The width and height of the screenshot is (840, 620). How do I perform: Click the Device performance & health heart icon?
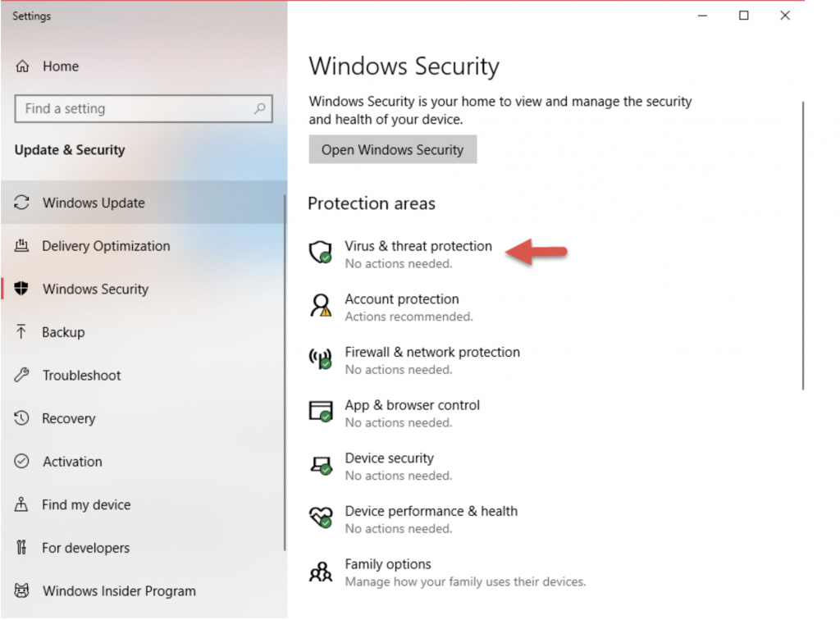tap(320, 518)
